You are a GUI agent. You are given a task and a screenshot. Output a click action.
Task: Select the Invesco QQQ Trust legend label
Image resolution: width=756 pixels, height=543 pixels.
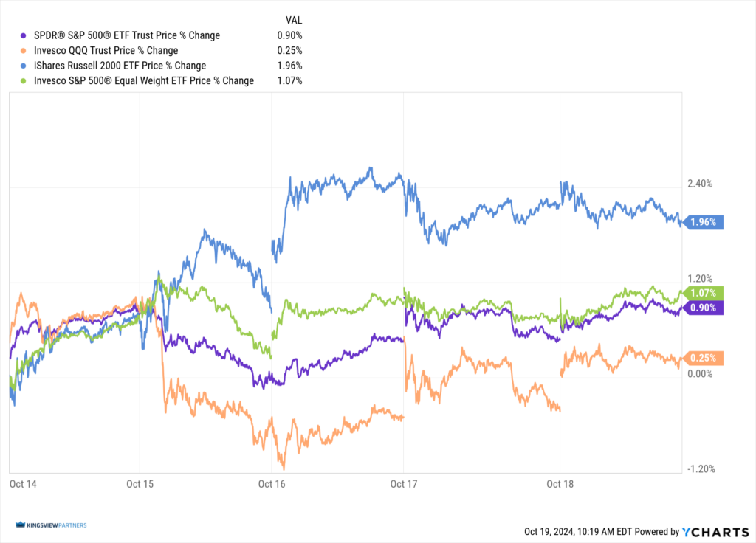(106, 51)
